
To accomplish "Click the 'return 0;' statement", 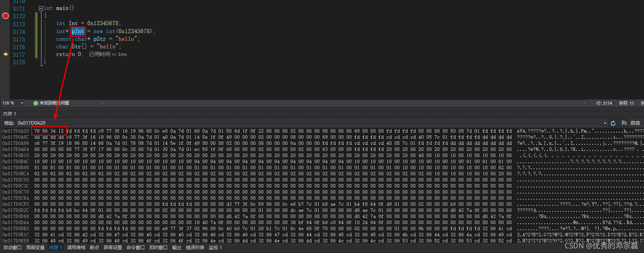I will pos(70,54).
